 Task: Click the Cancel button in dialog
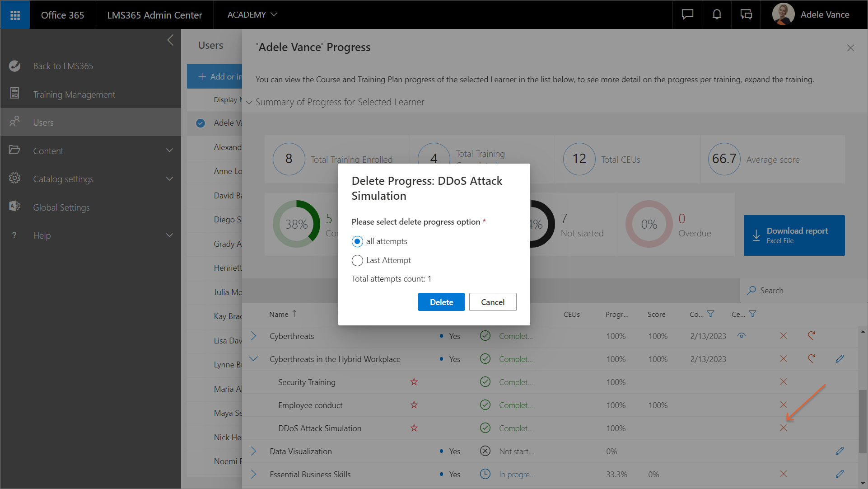tap(492, 302)
